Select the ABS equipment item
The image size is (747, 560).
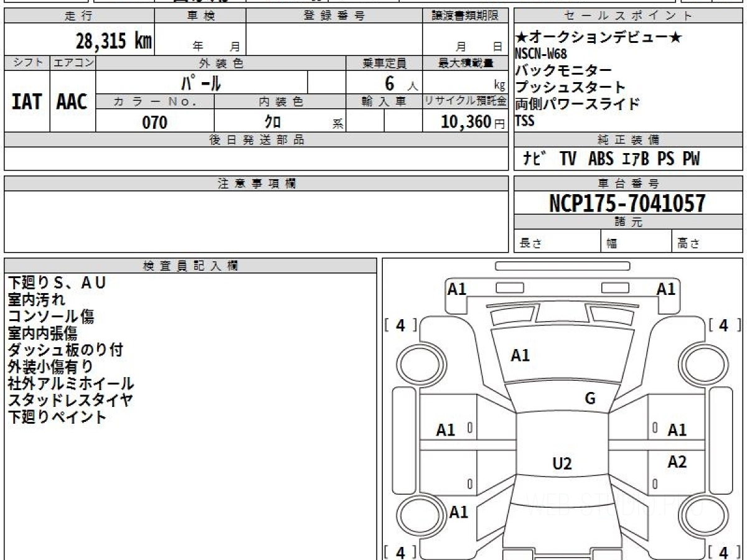click(601, 159)
